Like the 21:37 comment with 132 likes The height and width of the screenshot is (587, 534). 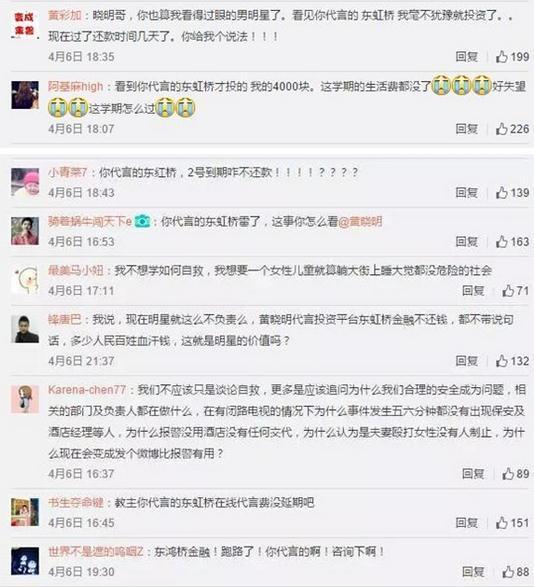tap(502, 361)
